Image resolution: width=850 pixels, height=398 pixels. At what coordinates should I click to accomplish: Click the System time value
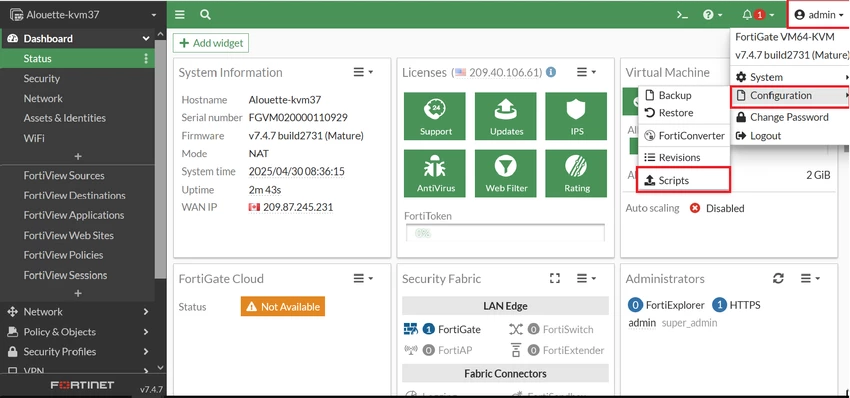click(297, 171)
